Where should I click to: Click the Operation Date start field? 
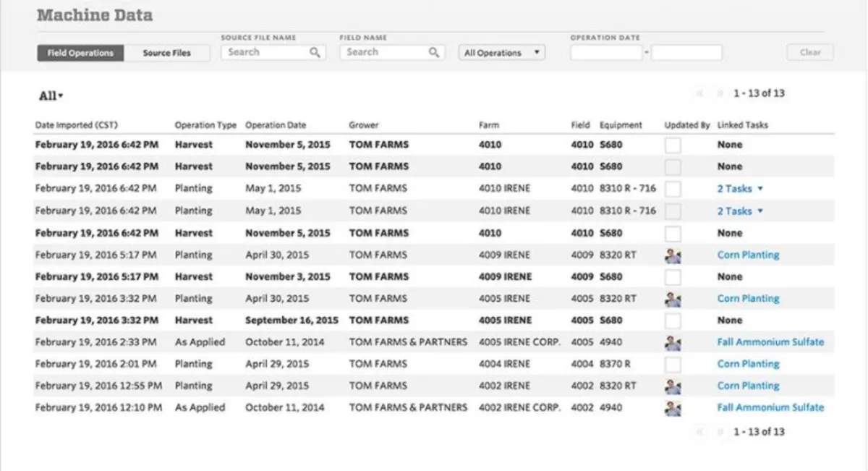click(606, 52)
